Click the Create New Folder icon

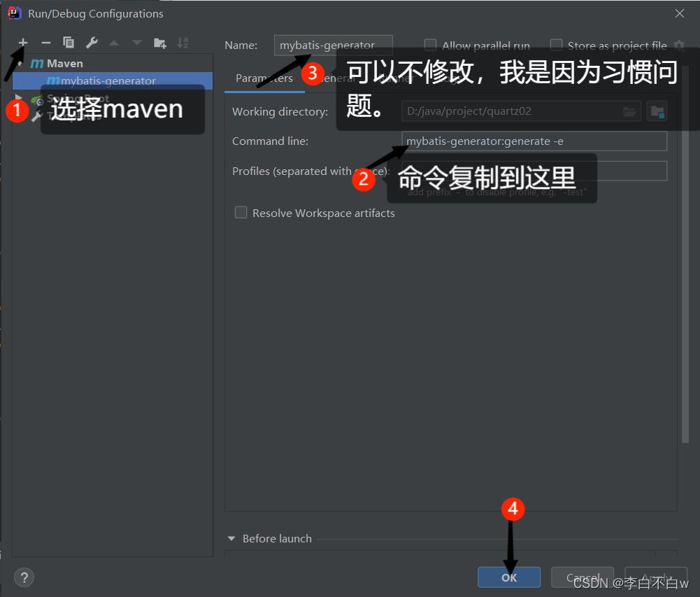tap(160, 43)
